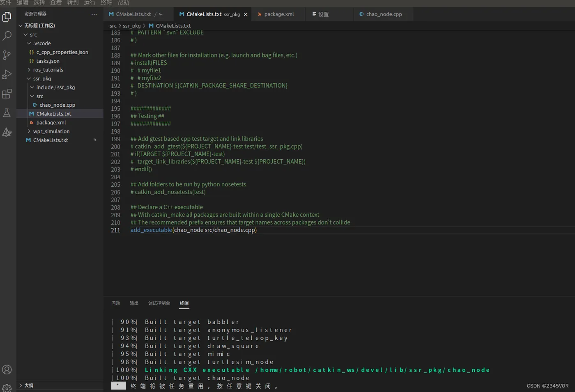
Task: Open the Source Control view
Action: click(x=7, y=55)
